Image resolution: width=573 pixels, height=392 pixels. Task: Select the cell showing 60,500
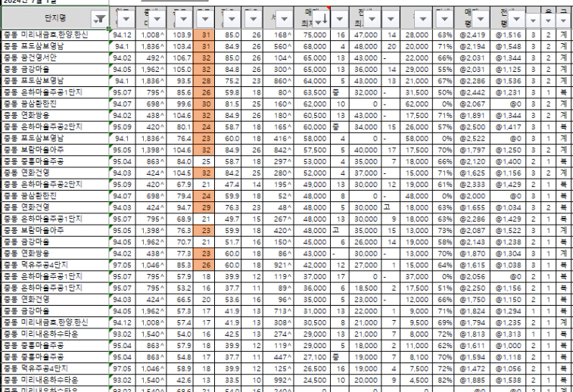[312, 116]
